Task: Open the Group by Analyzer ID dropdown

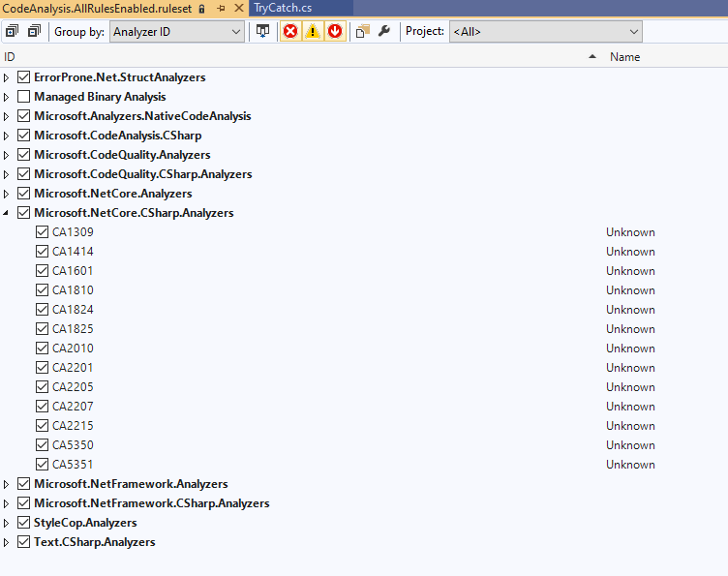Action: (177, 32)
